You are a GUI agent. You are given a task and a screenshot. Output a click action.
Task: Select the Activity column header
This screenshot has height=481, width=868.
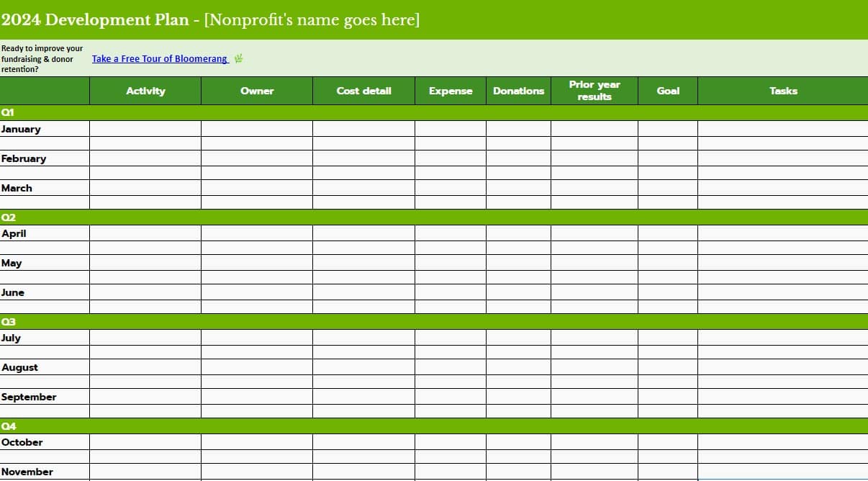145,91
